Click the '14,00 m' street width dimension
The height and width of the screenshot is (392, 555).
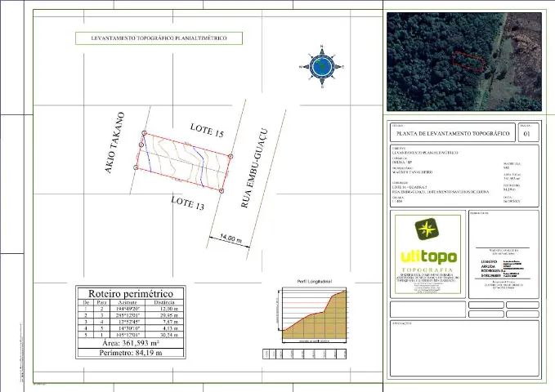(231, 238)
